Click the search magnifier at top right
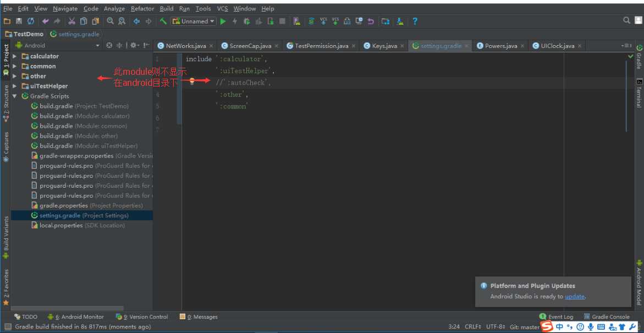 626,20
